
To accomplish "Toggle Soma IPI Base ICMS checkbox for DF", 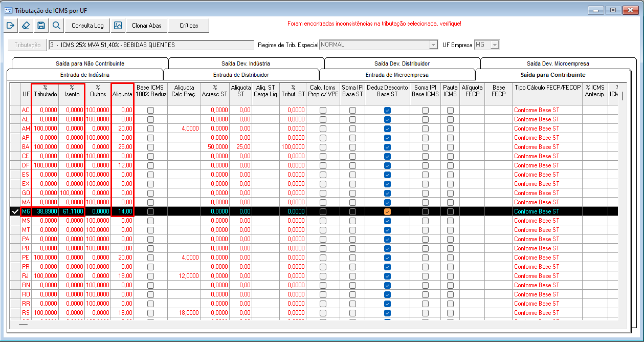I will pyautogui.click(x=425, y=165).
